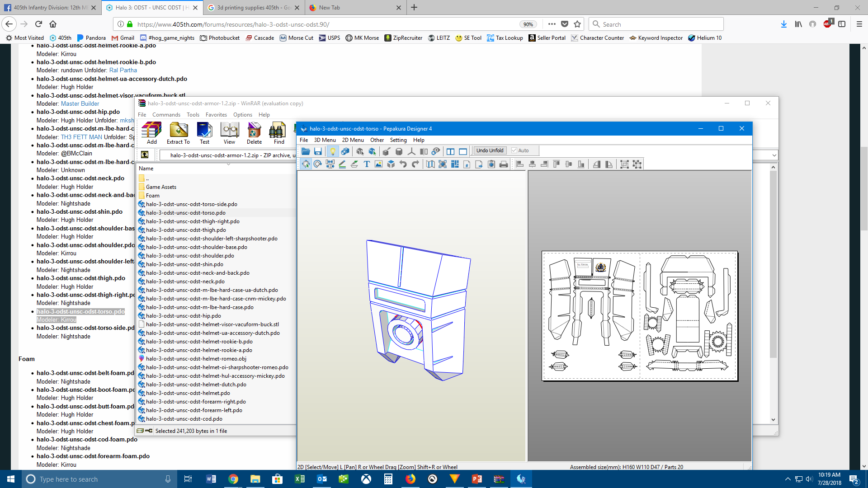
Task: Select halo-3-odst-unsc-odst-torso-side.pdo in WinRAR
Action: (x=192, y=204)
